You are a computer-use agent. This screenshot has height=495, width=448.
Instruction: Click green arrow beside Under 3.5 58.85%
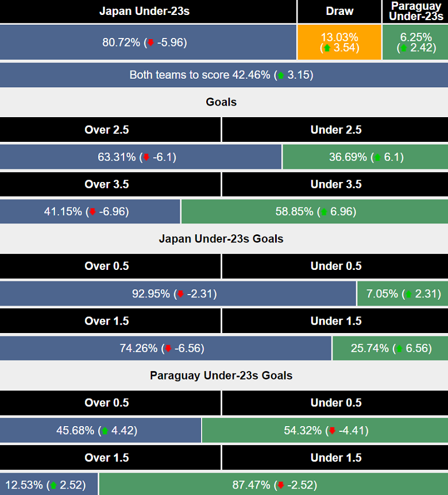tap(323, 212)
